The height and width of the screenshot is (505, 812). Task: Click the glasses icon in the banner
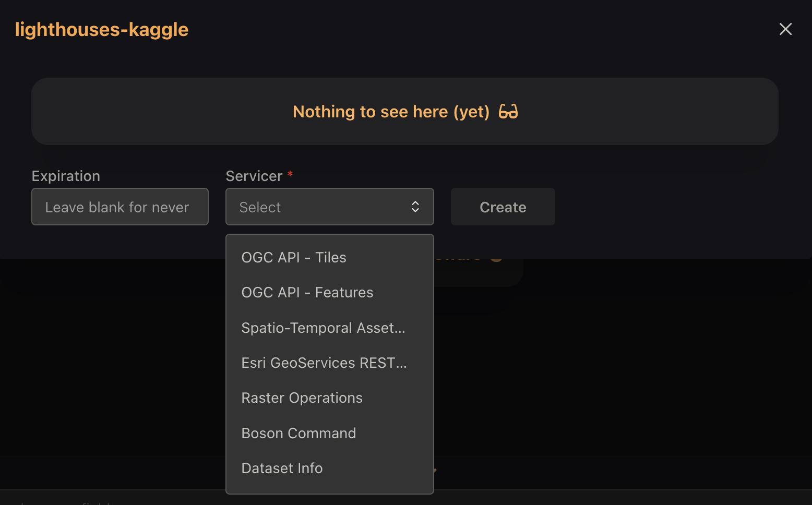click(508, 112)
